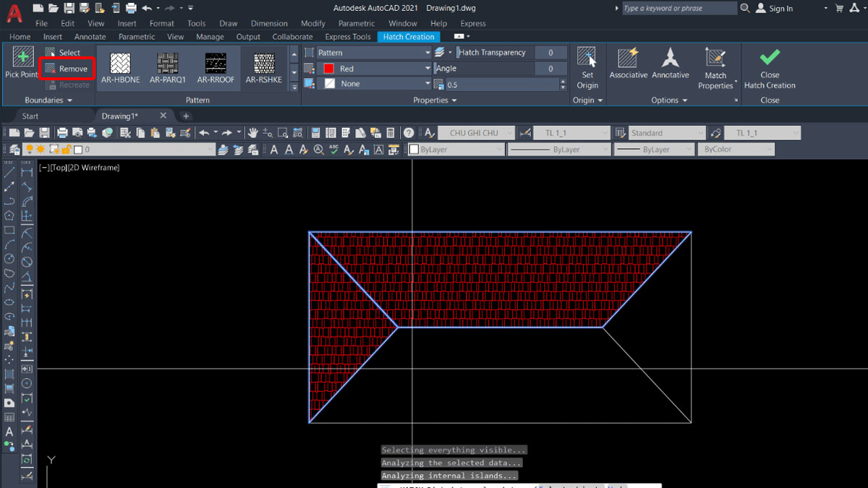
Task: Click the keyword search field
Action: click(x=678, y=9)
